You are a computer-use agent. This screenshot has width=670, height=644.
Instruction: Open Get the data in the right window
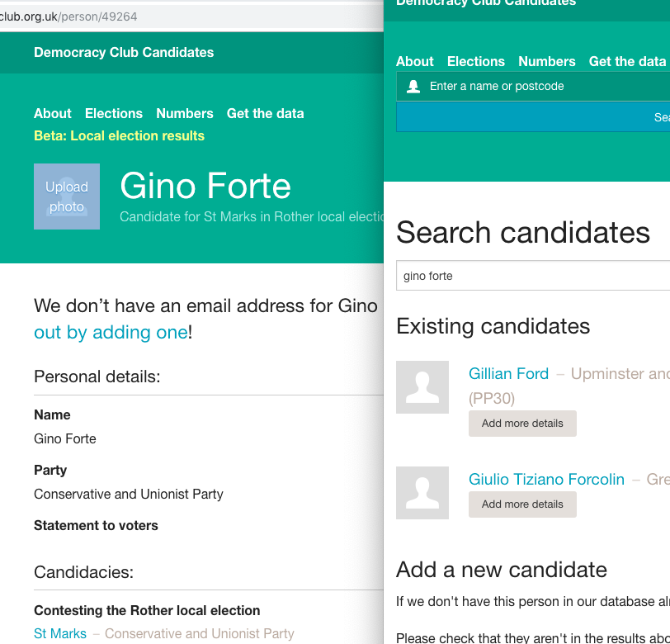pyautogui.click(x=627, y=61)
